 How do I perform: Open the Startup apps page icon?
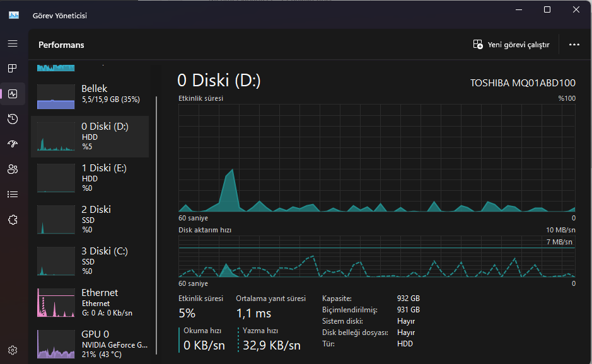(x=13, y=144)
